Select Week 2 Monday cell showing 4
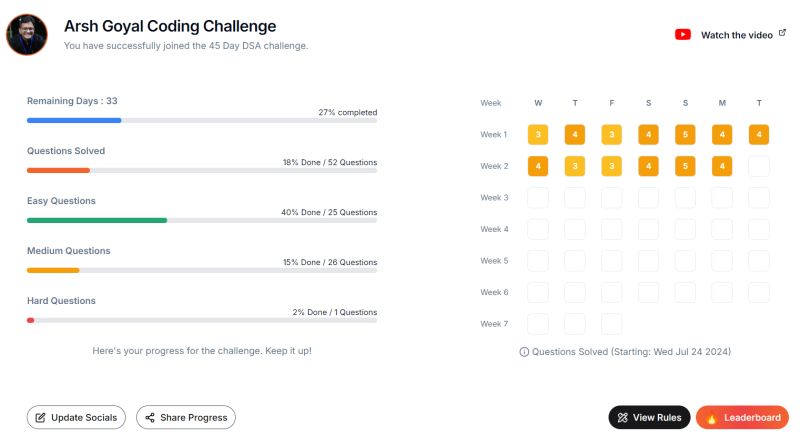 722,166
